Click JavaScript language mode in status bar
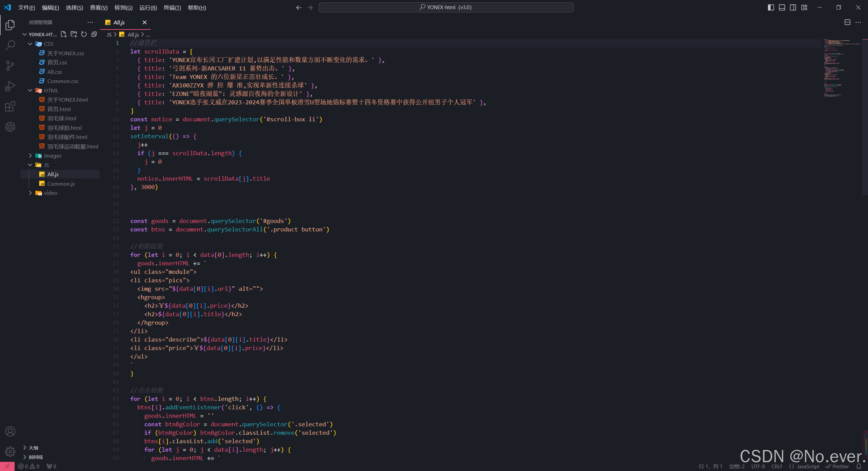 [808, 466]
